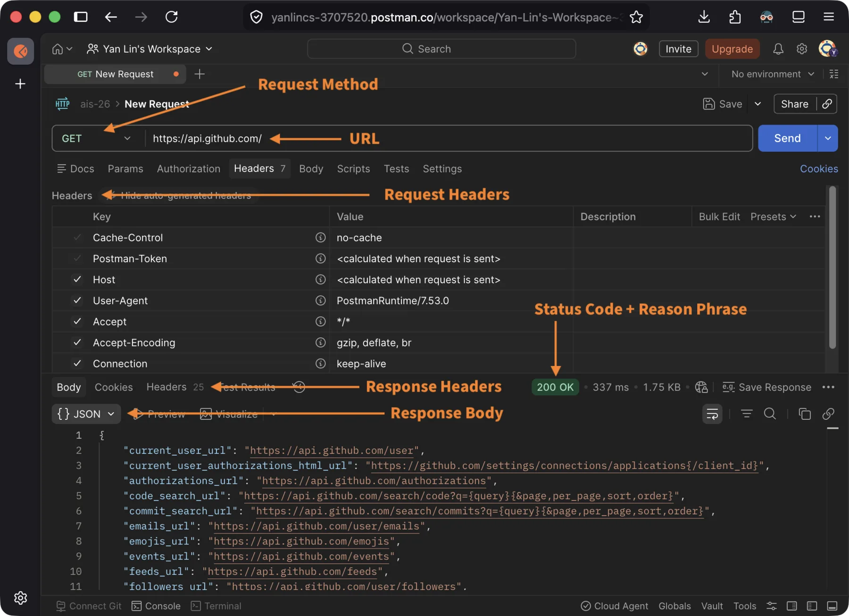Open filter response icon
This screenshot has width=849, height=616.
pyautogui.click(x=747, y=414)
